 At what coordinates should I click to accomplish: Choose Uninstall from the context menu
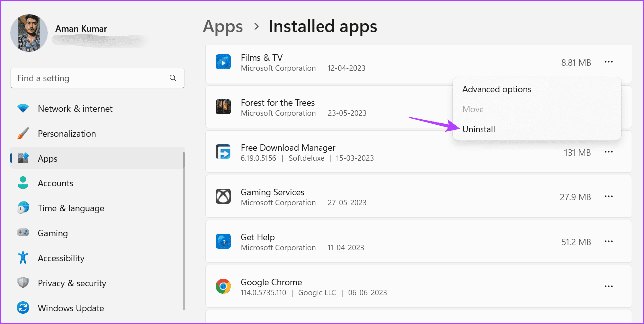(x=536, y=129)
